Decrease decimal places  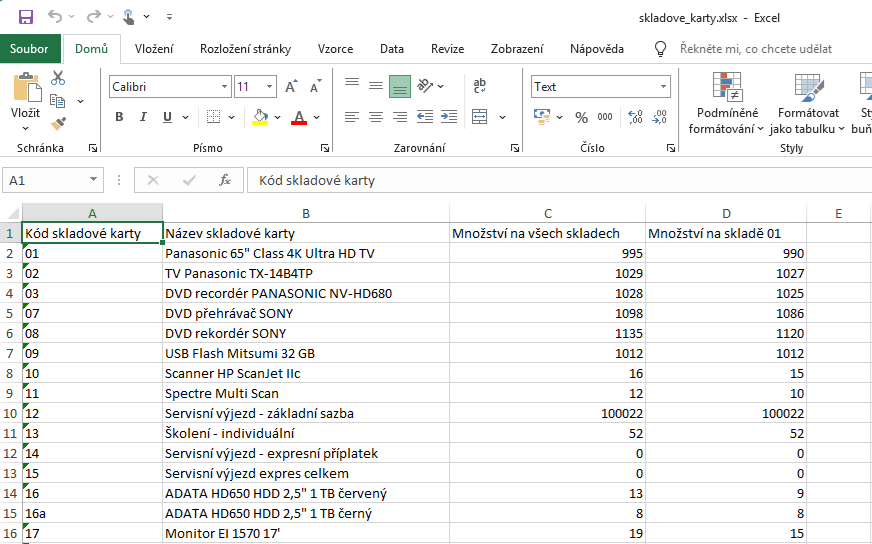coord(660,117)
